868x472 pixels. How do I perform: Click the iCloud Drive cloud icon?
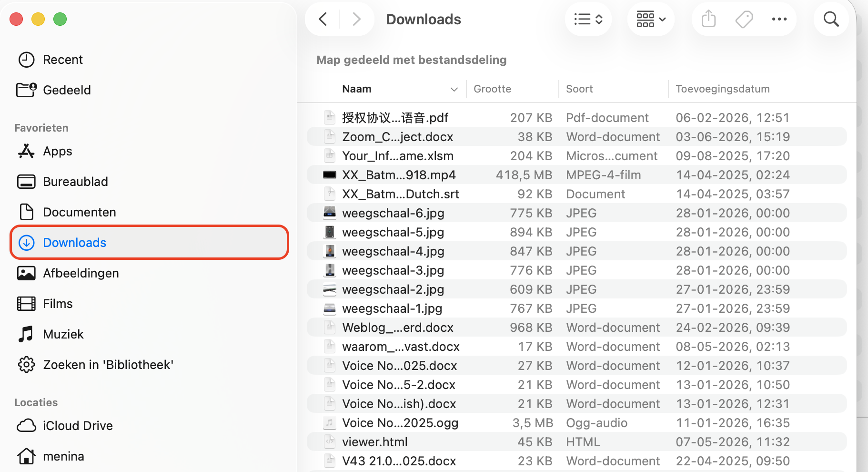tap(26, 426)
